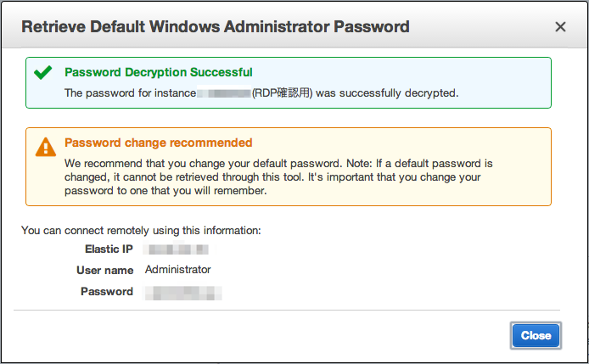Viewport: 589px width, 364px height.
Task: Click the orange warning message box
Action: click(289, 167)
